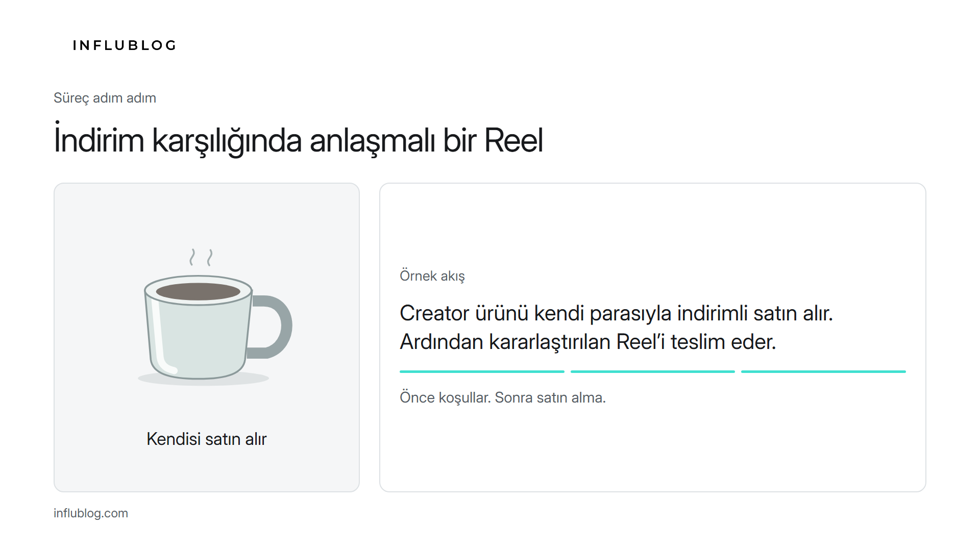Click the coffee surface inside the mug
Image resolution: width=980 pixels, height=551 pixels.
point(198,292)
